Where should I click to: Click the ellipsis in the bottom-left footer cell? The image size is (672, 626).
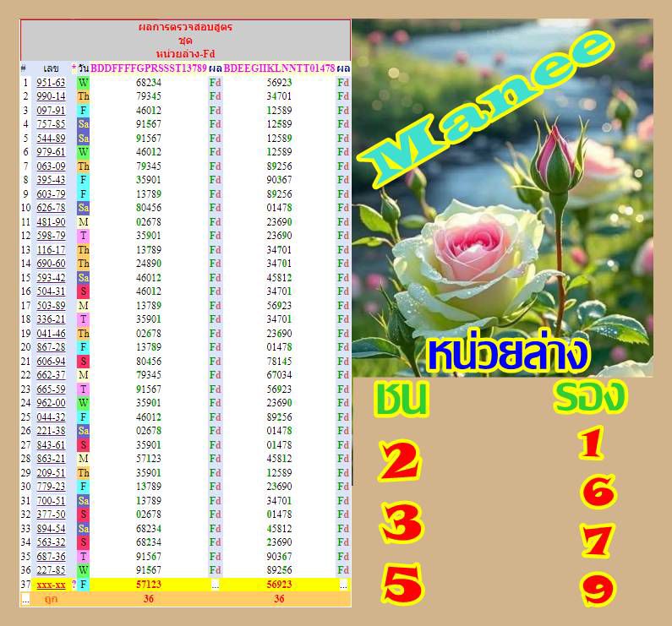pos(25,599)
